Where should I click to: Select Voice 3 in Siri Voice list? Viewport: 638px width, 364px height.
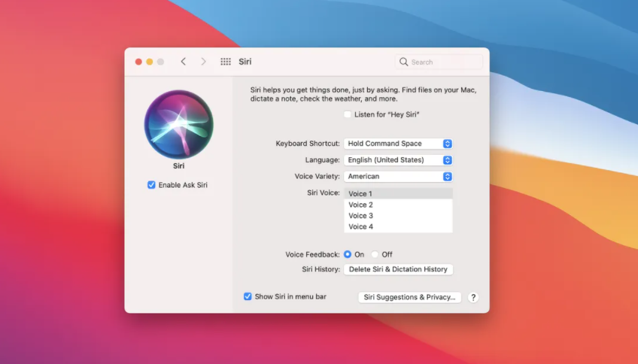pos(398,216)
